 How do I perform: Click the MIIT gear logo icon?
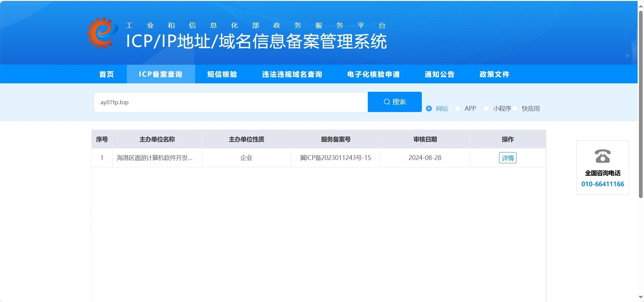tap(103, 33)
